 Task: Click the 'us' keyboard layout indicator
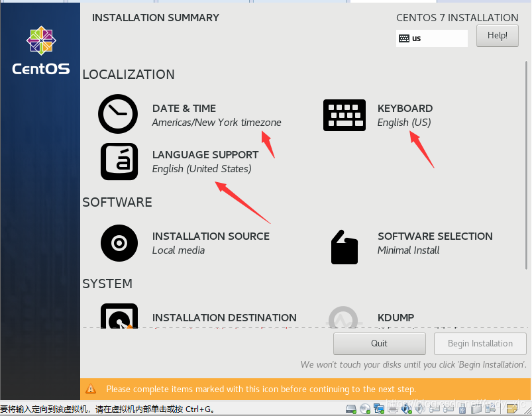point(431,38)
